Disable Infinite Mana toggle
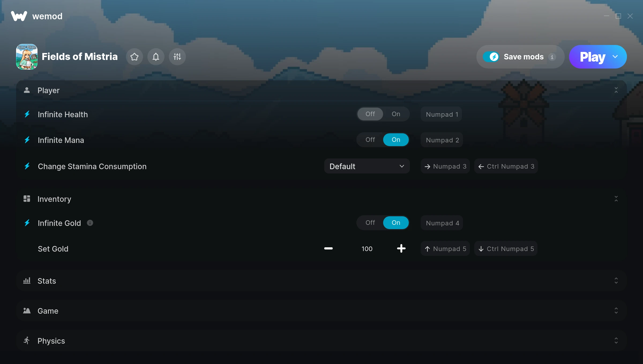Screen dimensions: 643x364 (370, 139)
